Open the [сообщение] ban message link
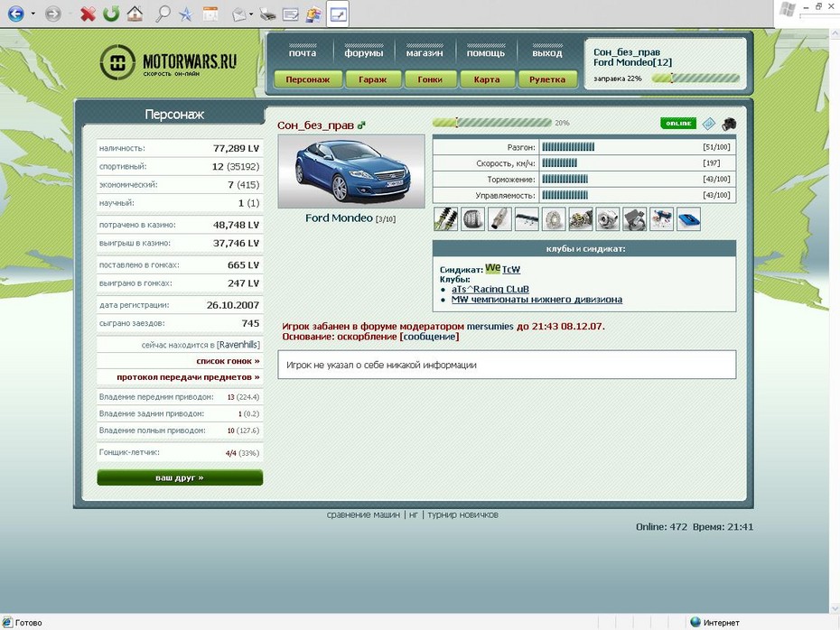840x630 pixels. click(x=429, y=336)
